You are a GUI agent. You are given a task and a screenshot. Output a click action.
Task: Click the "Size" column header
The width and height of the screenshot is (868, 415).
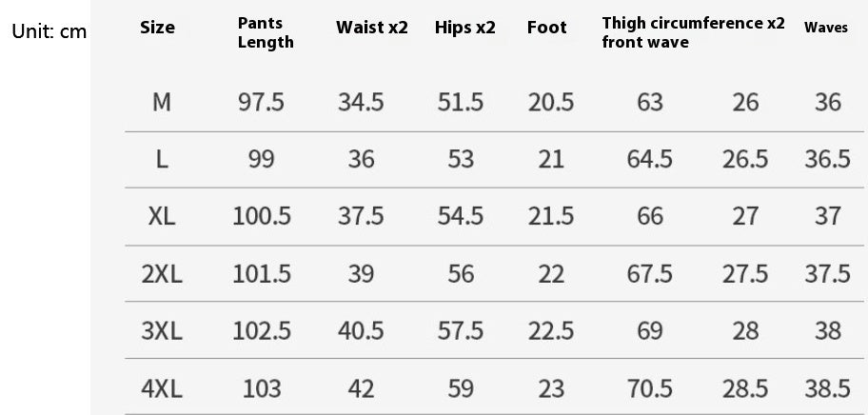[x=157, y=28]
